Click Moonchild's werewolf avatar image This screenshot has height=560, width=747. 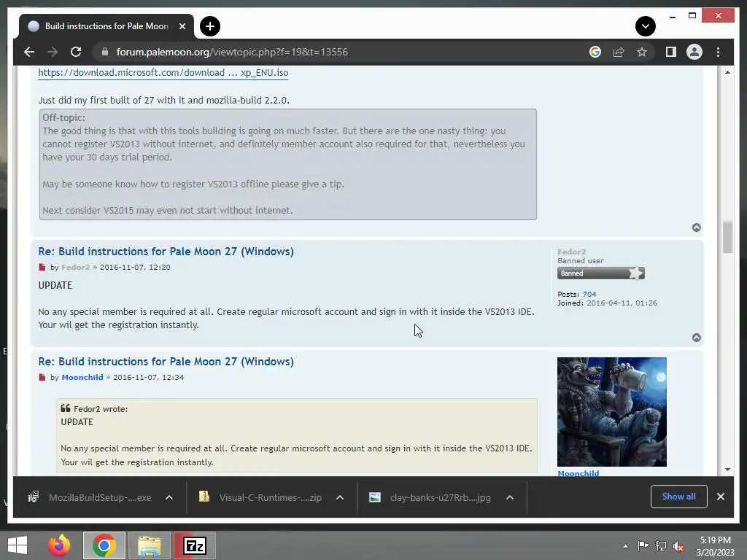pyautogui.click(x=612, y=412)
